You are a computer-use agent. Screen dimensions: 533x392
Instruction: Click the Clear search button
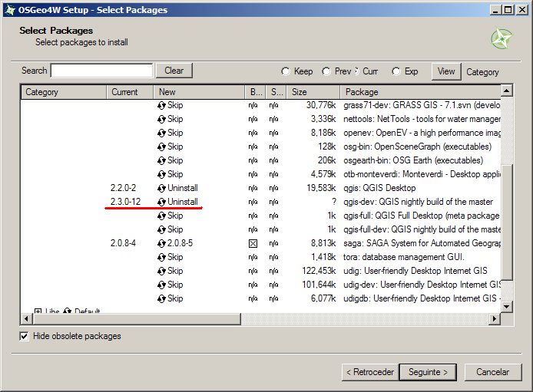point(174,71)
